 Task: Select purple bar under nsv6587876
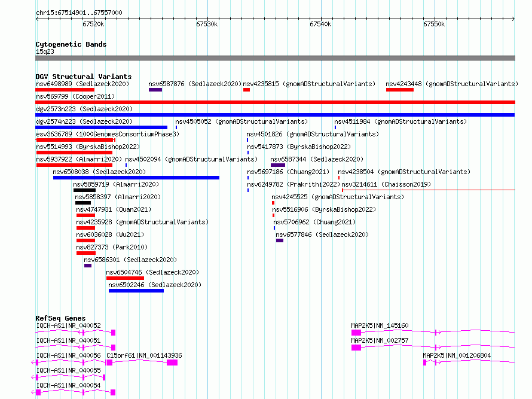click(155, 90)
